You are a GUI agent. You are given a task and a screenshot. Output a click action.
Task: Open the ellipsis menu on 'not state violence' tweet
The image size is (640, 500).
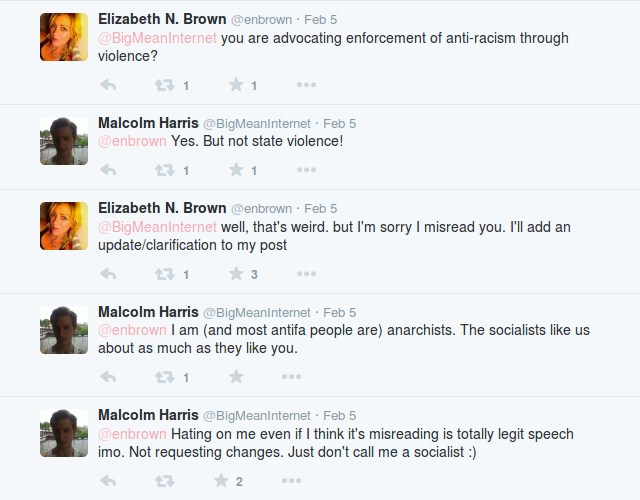pyautogui.click(x=307, y=169)
